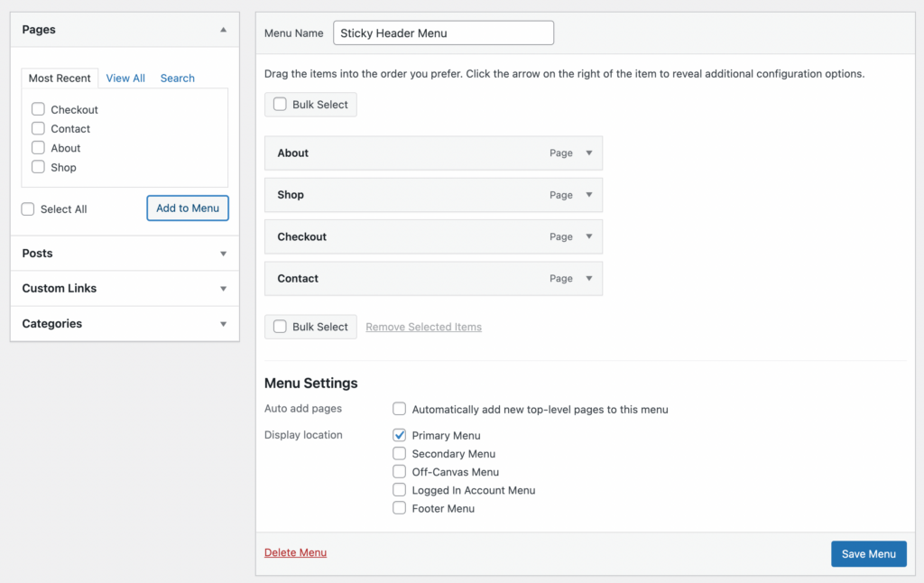924x583 pixels.
Task: Check the Off-Canvas Menu location
Action: [399, 471]
